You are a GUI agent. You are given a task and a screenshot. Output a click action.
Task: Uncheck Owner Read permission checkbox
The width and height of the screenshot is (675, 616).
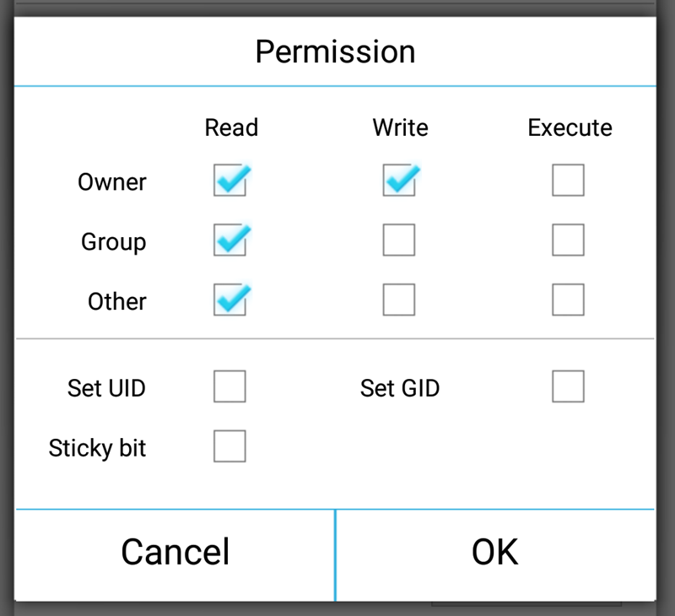229,181
